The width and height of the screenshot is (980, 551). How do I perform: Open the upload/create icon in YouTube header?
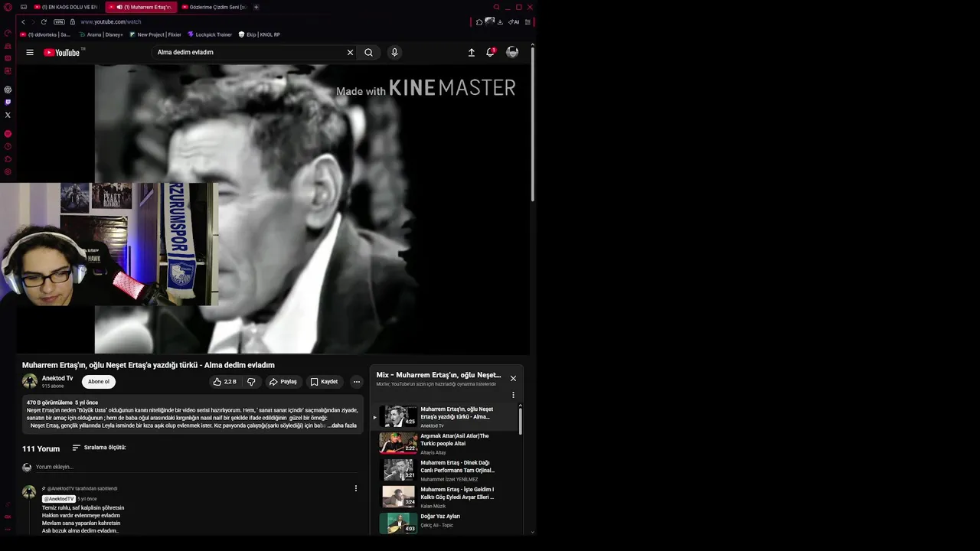(x=472, y=53)
